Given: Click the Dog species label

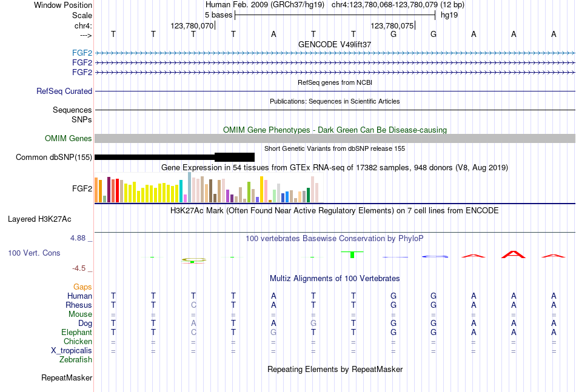Looking at the screenshot, I should 85,323.
